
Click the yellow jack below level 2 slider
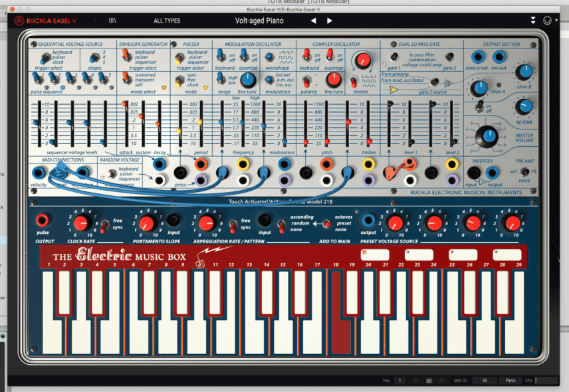pos(452,164)
